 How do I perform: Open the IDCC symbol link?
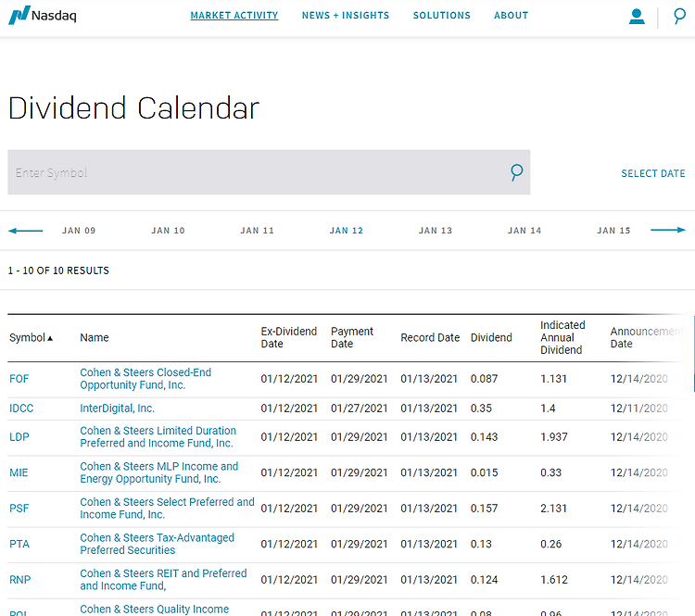coord(21,409)
